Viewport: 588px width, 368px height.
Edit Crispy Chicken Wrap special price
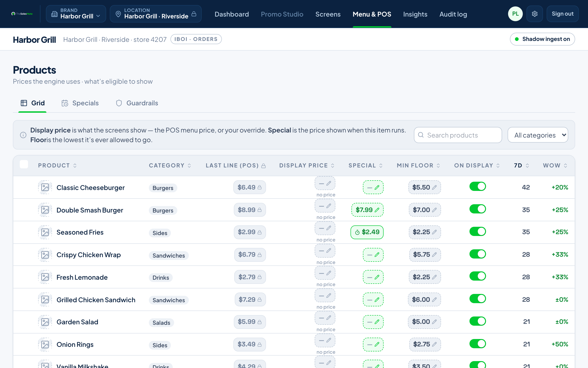tap(373, 255)
